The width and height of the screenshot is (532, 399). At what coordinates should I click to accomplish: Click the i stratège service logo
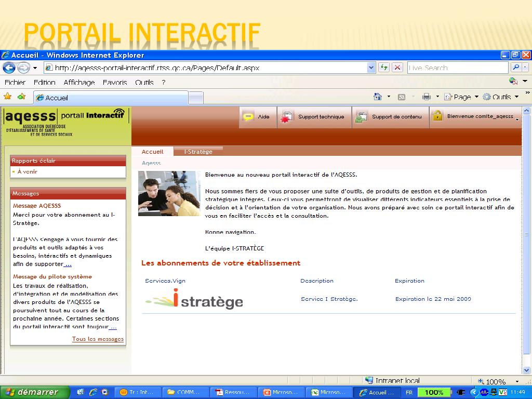(194, 298)
